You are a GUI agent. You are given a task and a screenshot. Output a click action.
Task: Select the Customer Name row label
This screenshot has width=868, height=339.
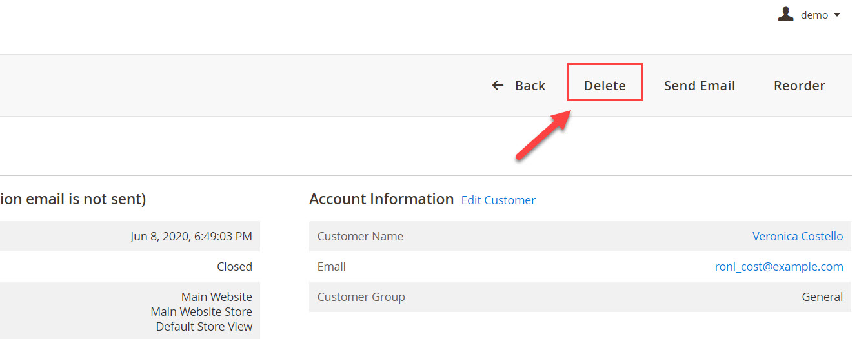pyautogui.click(x=360, y=236)
